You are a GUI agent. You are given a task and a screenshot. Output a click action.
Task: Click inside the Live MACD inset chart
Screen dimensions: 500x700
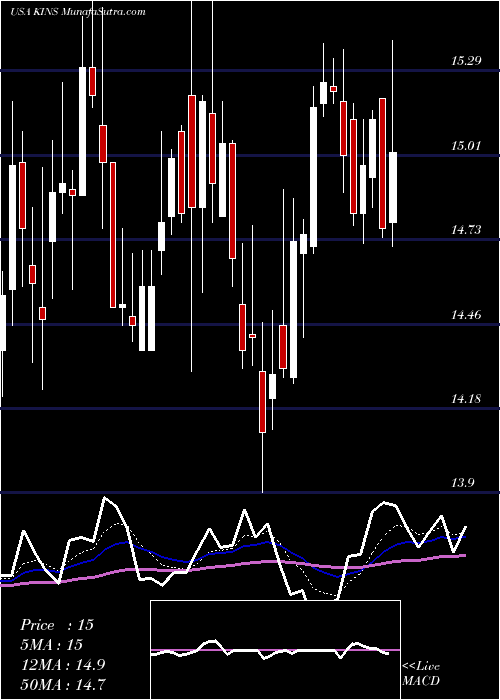[x=275, y=650]
